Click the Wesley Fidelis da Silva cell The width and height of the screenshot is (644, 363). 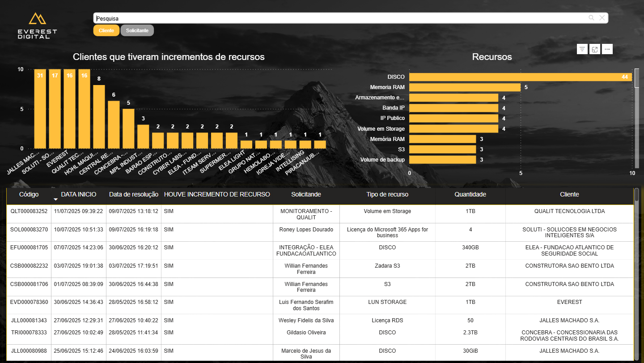306,320
